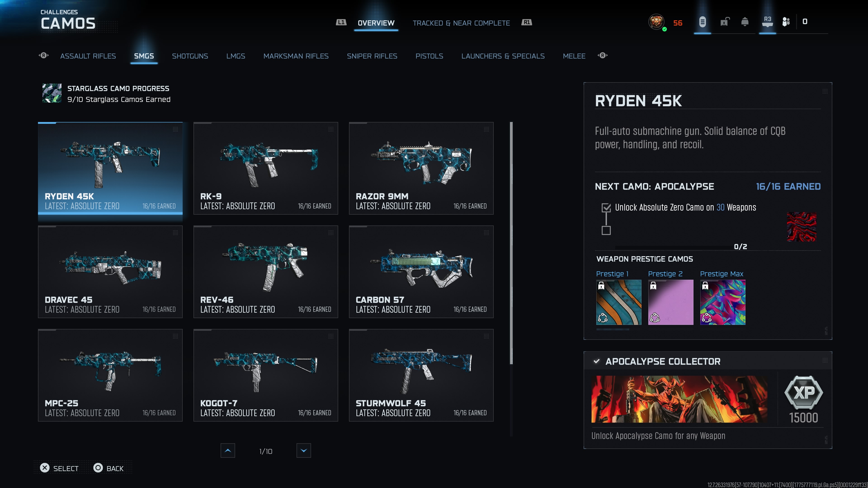Click the weapon grid vertical scrollbar
Screen dimensions: 868x488
pyautogui.click(x=511, y=243)
